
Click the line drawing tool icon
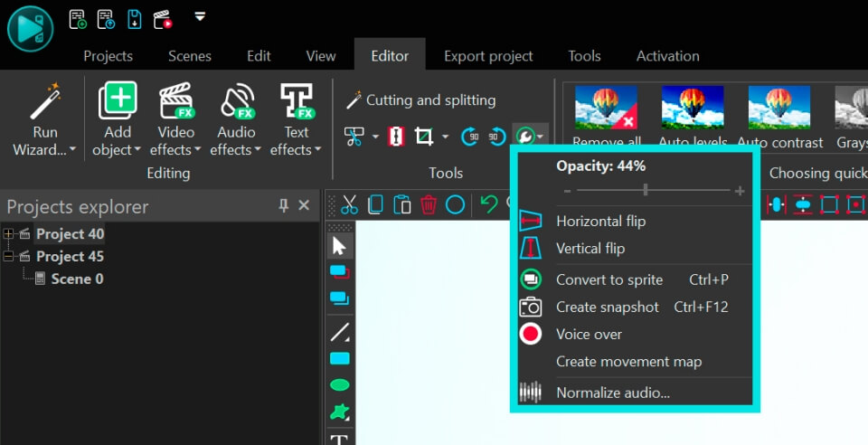339,332
